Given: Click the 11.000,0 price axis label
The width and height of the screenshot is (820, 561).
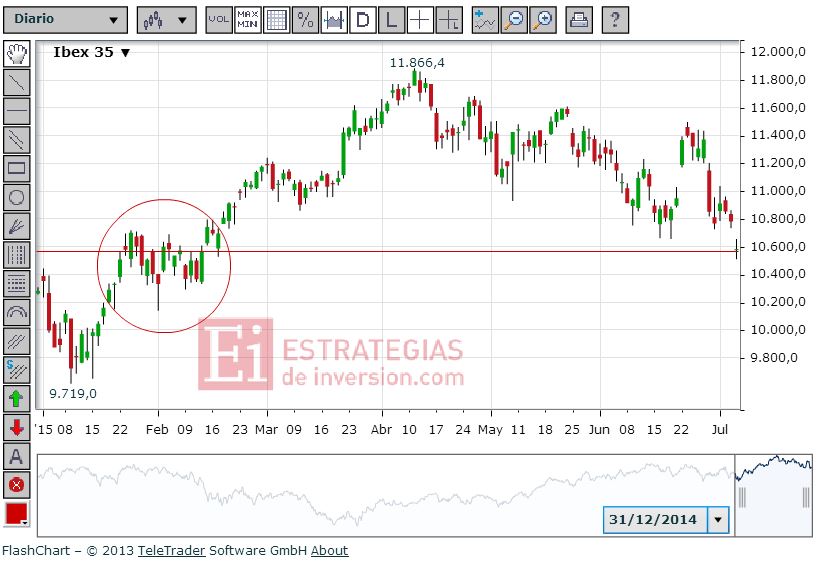Looking at the screenshot, I should point(778,191).
